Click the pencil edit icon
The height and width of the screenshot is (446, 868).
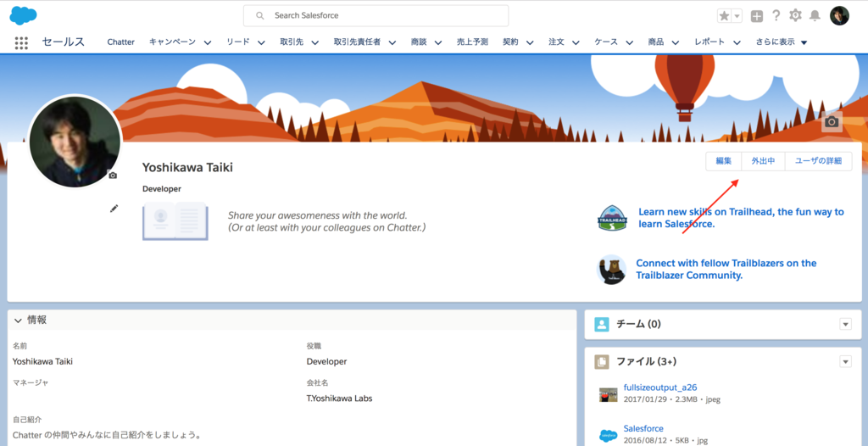click(114, 209)
